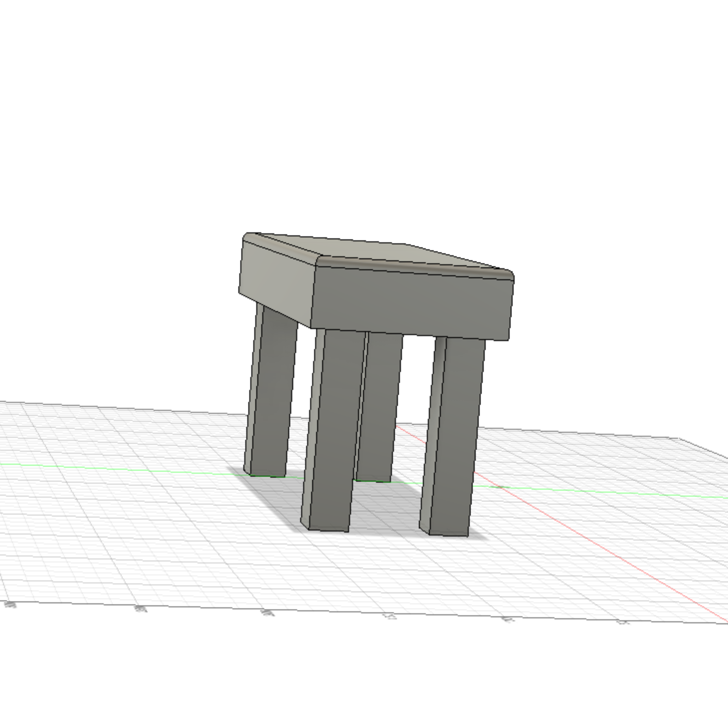Click the grid edge label at bottom left

click(x=10, y=605)
